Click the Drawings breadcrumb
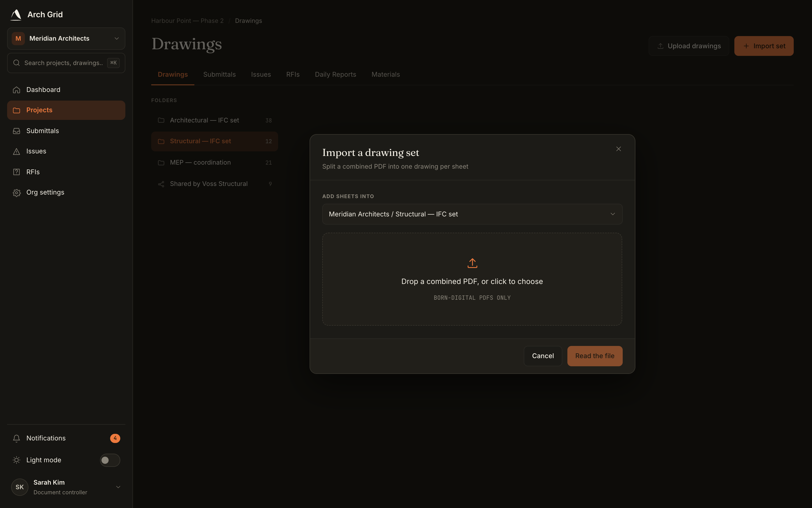 pos(248,21)
